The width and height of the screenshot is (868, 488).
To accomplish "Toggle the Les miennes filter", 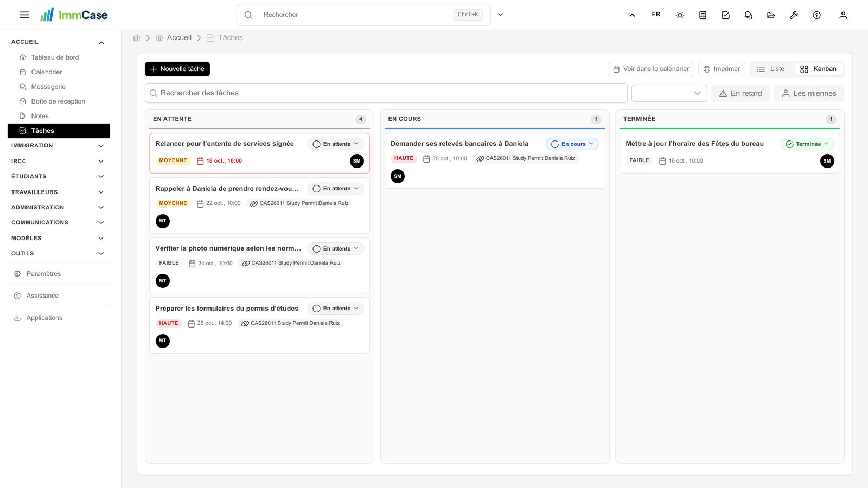I will point(809,93).
